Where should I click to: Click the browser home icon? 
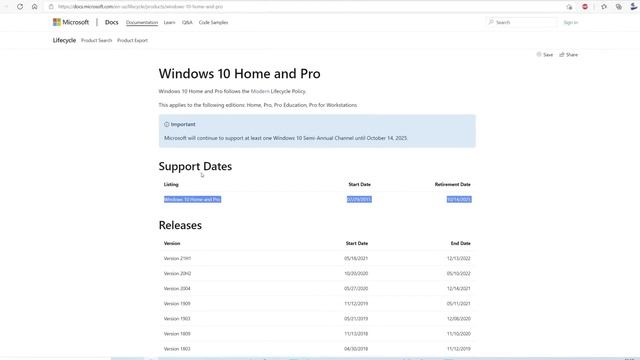pos(35,7)
